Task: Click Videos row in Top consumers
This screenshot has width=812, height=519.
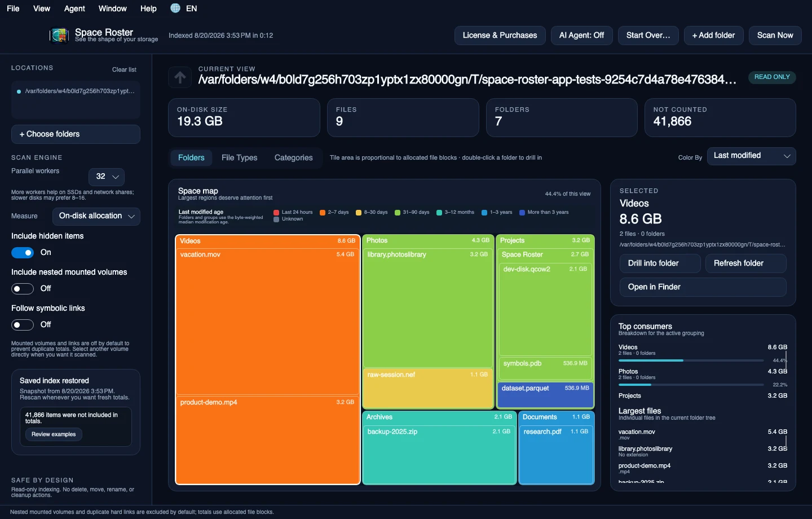Action: click(703, 353)
